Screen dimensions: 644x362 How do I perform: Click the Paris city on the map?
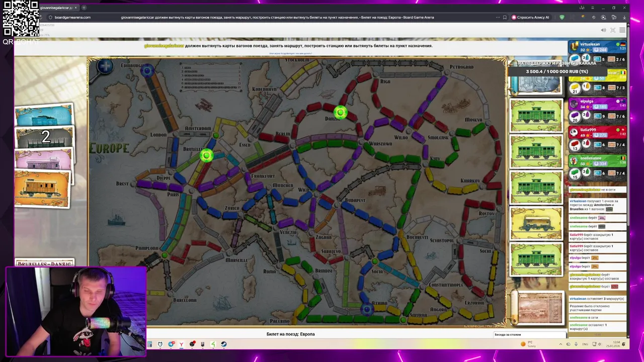(173, 194)
